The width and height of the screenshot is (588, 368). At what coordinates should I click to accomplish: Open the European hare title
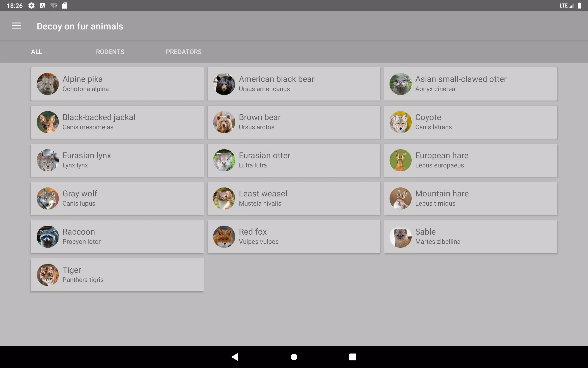coord(442,155)
